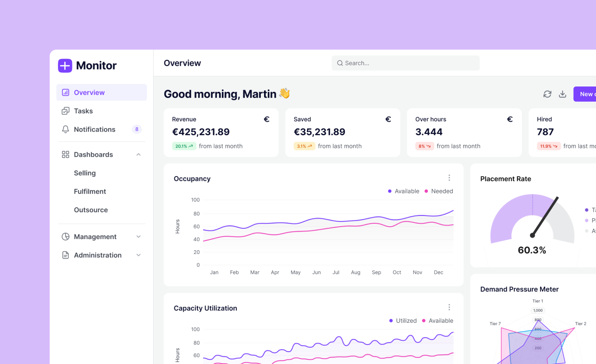
Task: Click the Management section label
Action: point(95,237)
